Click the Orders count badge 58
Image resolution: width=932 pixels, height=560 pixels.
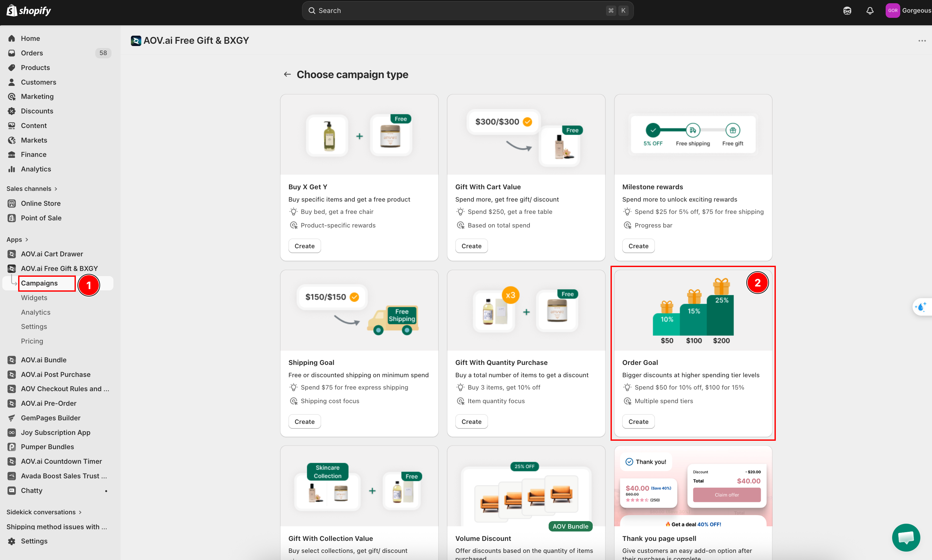coord(103,53)
